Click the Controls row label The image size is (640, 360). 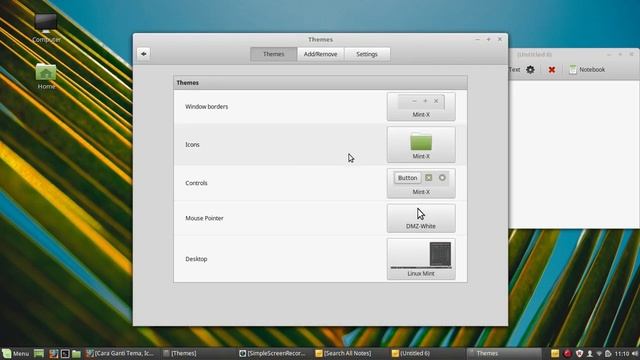click(196, 183)
